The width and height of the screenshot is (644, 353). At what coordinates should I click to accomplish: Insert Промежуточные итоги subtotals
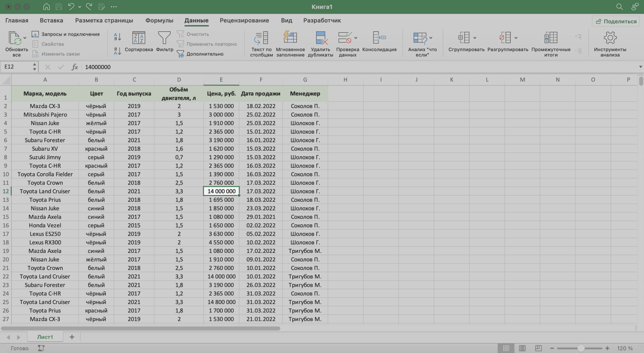click(551, 43)
